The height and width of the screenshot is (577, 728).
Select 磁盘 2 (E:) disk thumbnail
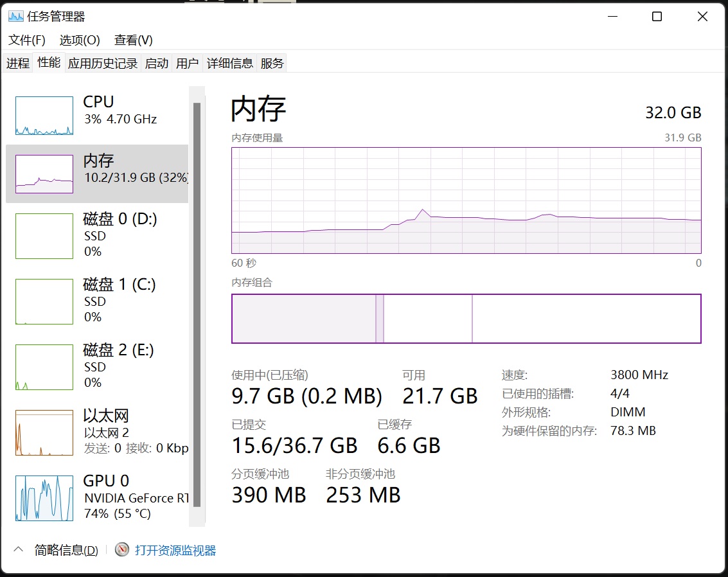44,367
